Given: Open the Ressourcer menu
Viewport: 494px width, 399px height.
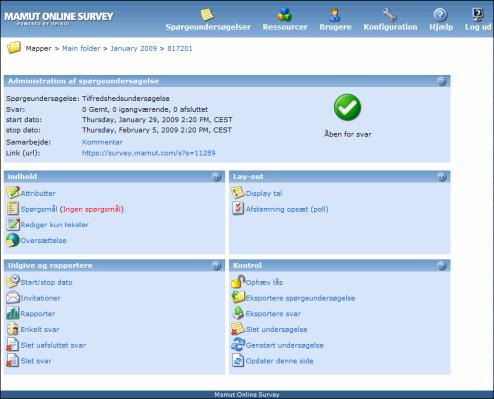Looking at the screenshot, I should point(285,27).
